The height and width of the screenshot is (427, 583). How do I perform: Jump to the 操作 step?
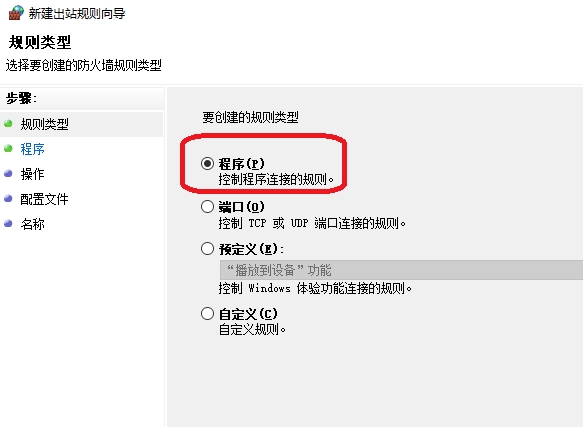32,174
